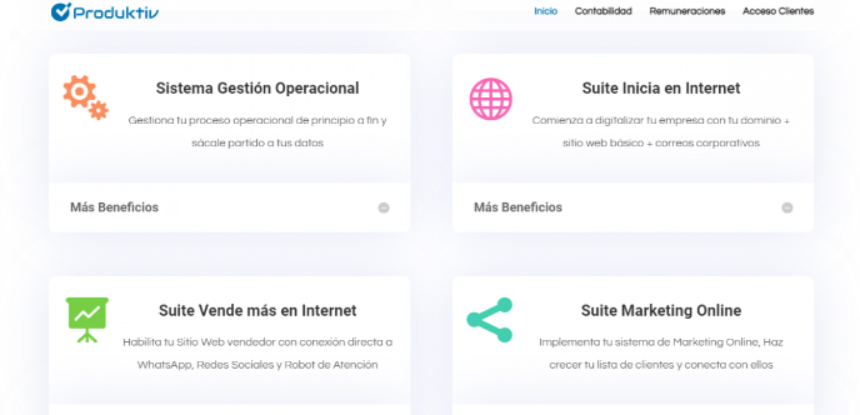The height and width of the screenshot is (415, 860).
Task: Open the Inicio menu item
Action: pos(546,11)
